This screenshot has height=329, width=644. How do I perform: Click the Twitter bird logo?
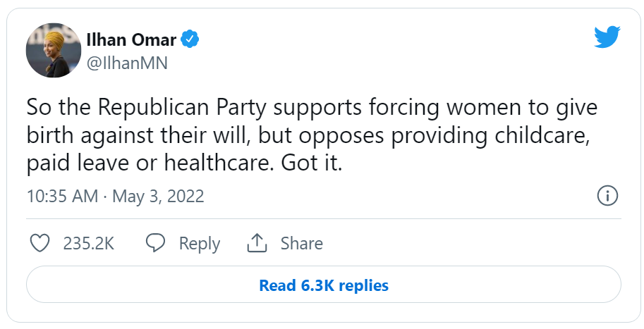607,37
